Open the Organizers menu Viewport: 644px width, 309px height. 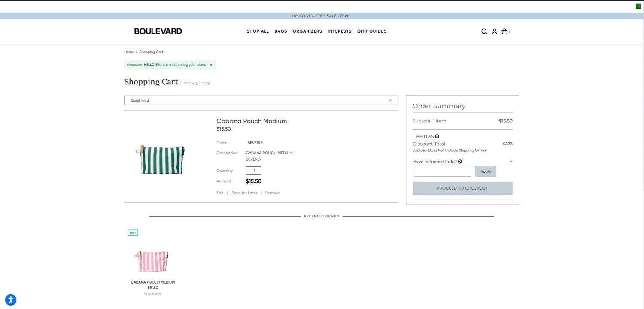point(307,31)
